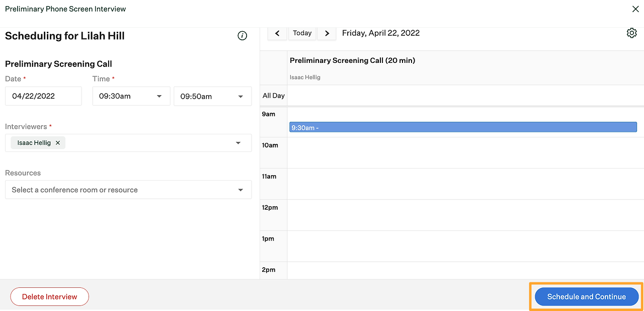Click the 1pm time slot row

(x=463, y=247)
